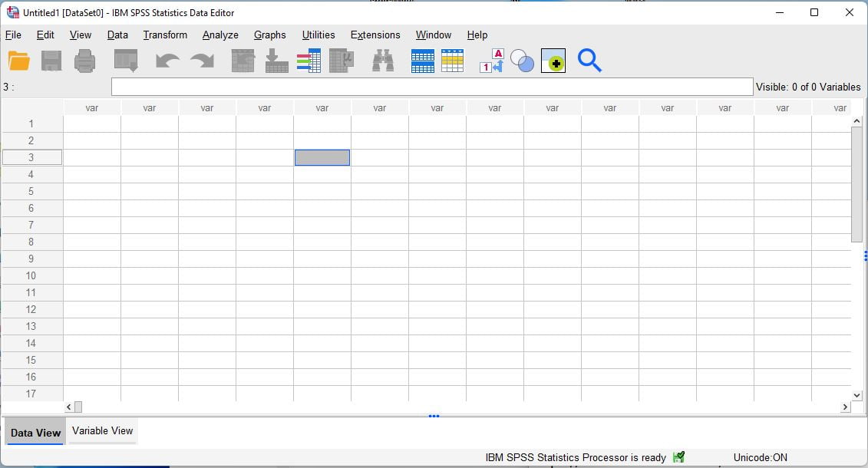Click the Recall recently used dialogs icon
868x468 pixels.
126,61
